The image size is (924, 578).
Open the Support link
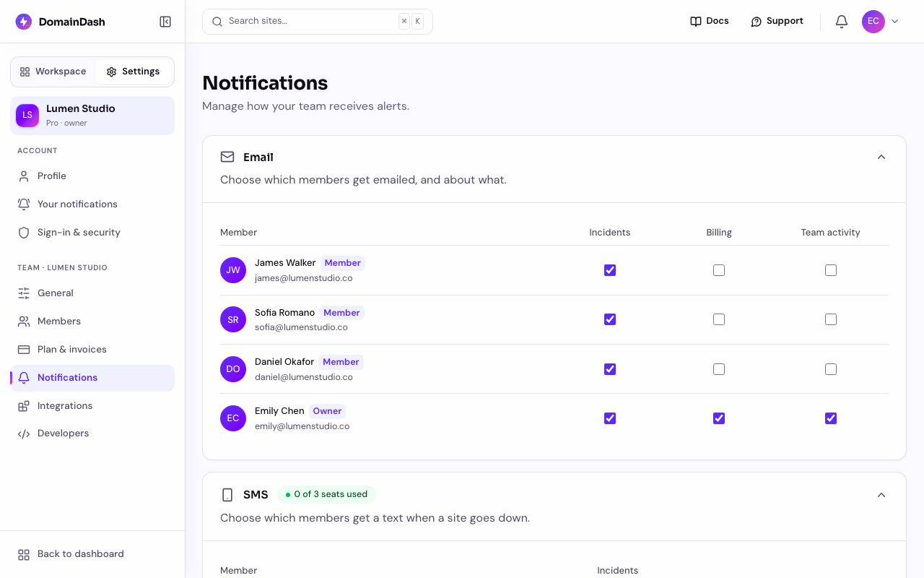pos(777,22)
